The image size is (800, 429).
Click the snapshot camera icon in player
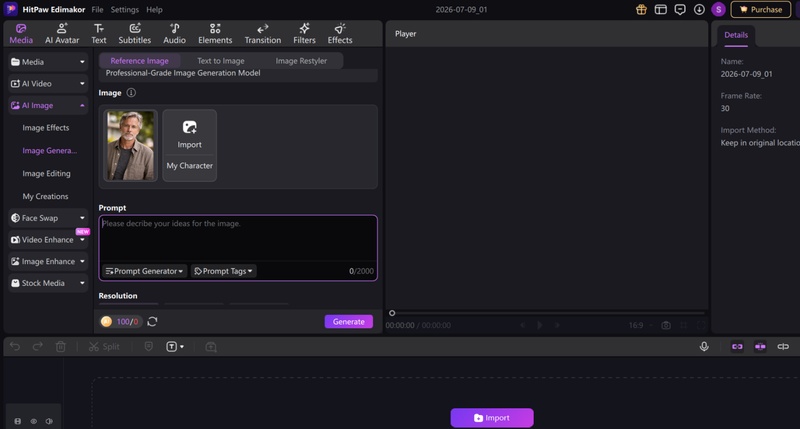tap(666, 325)
